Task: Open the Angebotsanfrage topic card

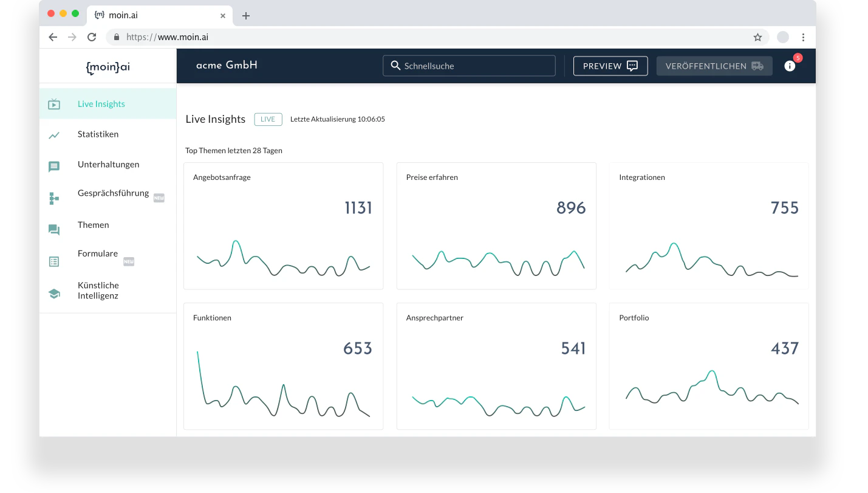Action: 283,226
